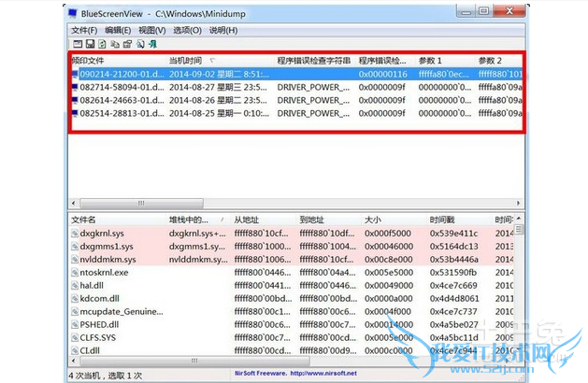
Task: Open the 说明(H) menu
Action: [223, 30]
